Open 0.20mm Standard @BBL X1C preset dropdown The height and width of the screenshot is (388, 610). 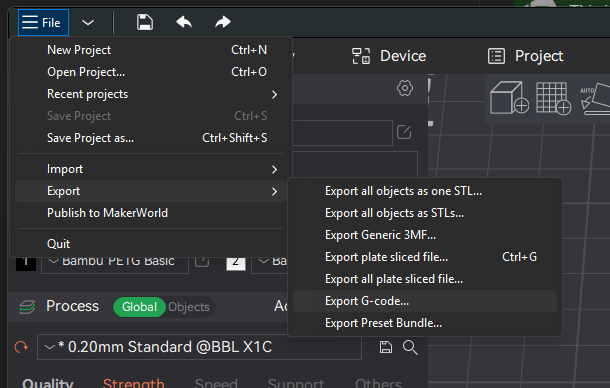click(x=199, y=347)
